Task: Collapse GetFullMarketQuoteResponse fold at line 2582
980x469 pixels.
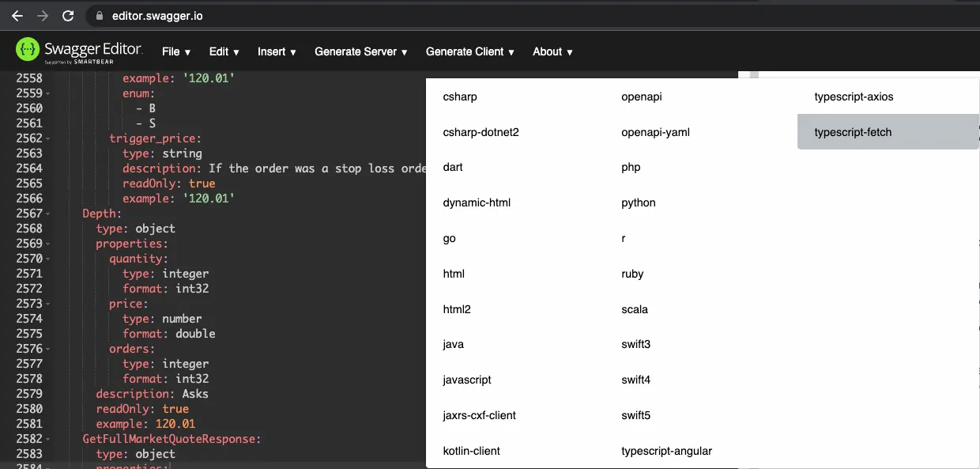Action: tap(49, 440)
